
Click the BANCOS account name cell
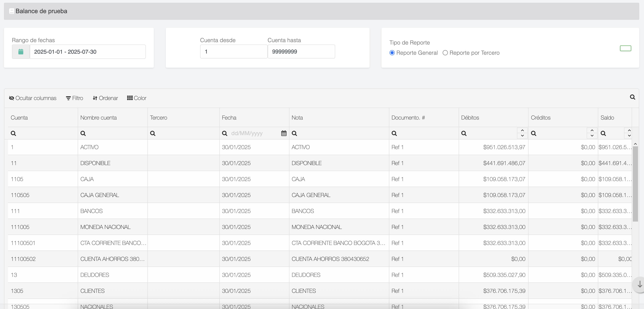[112, 211]
